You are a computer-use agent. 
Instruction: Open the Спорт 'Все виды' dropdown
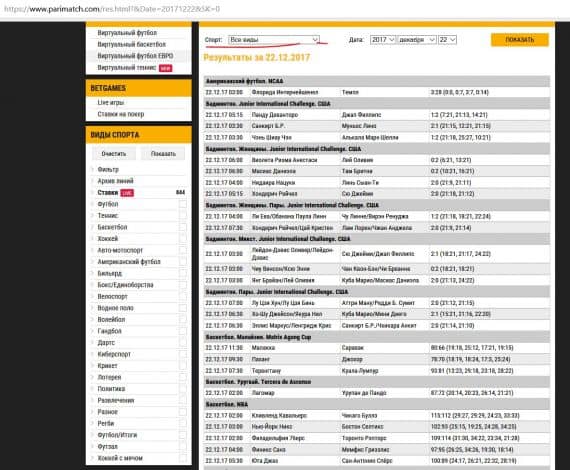click(x=274, y=40)
